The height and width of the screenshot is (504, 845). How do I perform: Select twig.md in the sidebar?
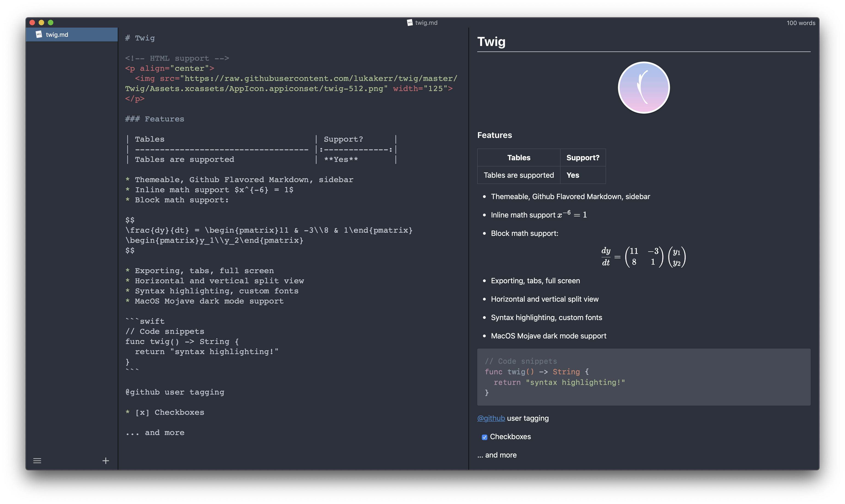[72, 34]
